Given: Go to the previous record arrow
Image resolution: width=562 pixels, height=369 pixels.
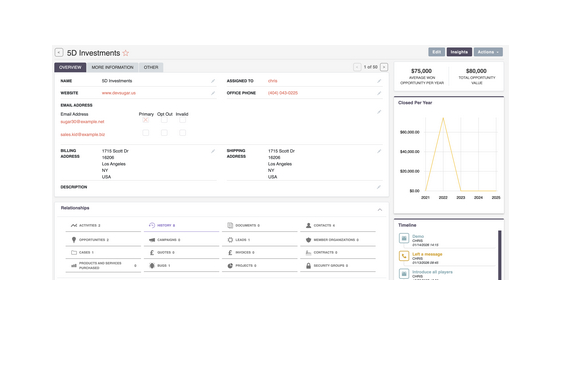Looking at the screenshot, I should click(x=357, y=67).
